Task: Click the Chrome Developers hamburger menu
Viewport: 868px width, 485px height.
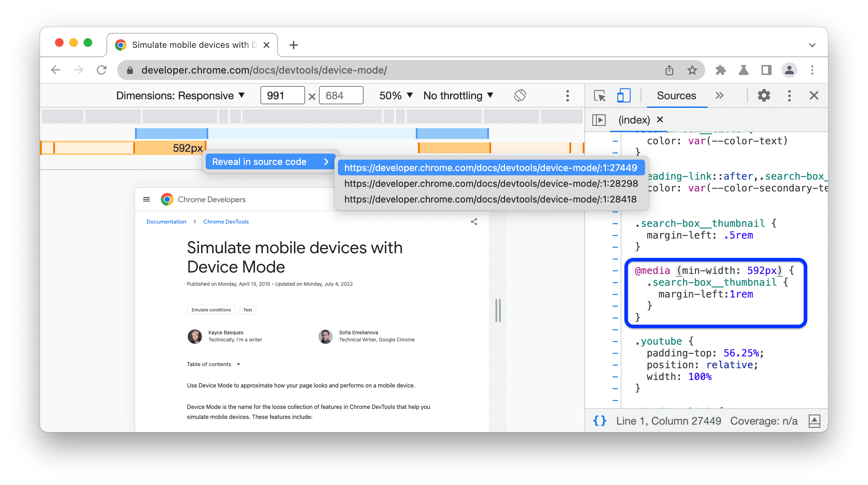Action: [x=147, y=200]
